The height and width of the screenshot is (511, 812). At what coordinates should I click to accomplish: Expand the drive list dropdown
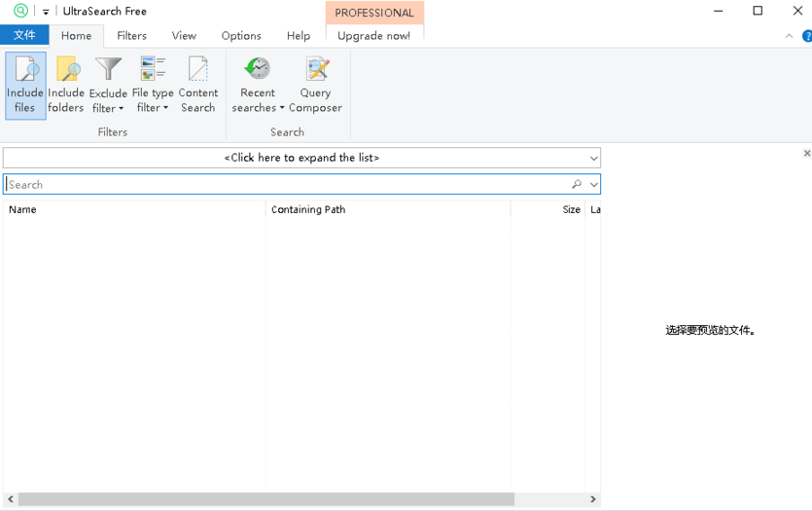[x=593, y=158]
